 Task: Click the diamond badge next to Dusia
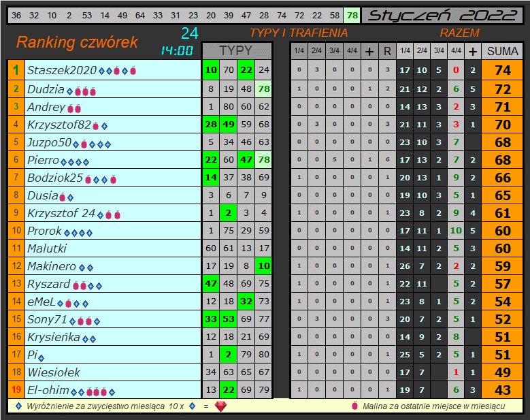pos(70,197)
